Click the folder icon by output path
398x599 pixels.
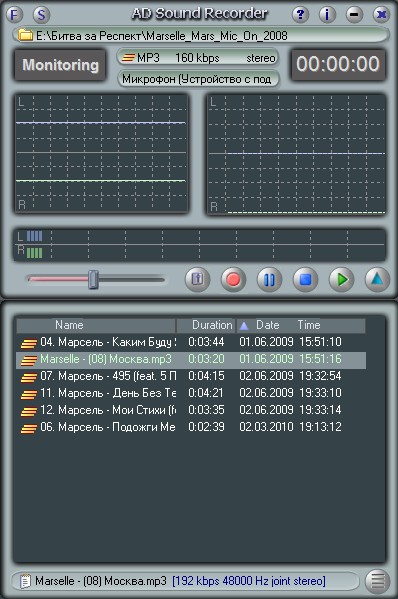(25, 36)
